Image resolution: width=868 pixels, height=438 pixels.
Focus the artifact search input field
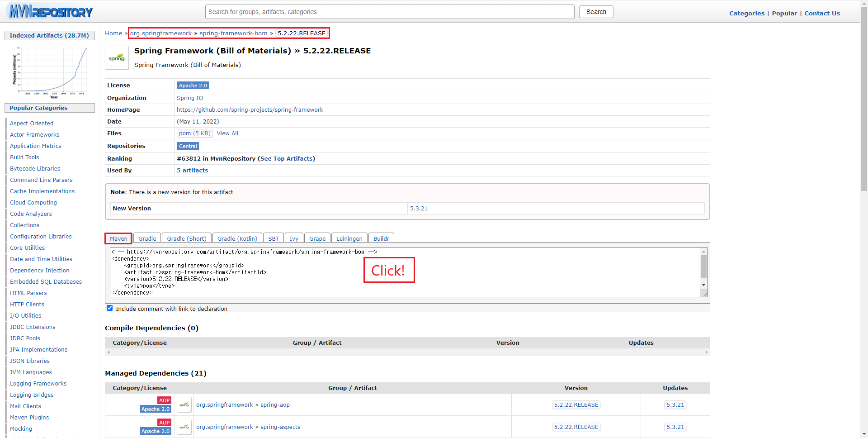pos(390,12)
